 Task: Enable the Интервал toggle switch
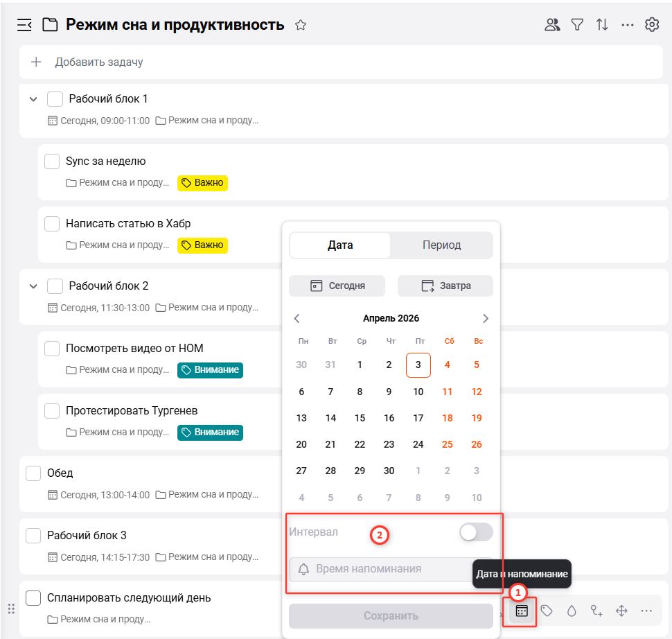point(475,532)
